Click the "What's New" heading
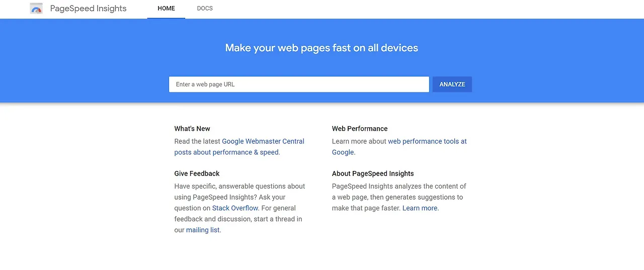 click(x=192, y=129)
